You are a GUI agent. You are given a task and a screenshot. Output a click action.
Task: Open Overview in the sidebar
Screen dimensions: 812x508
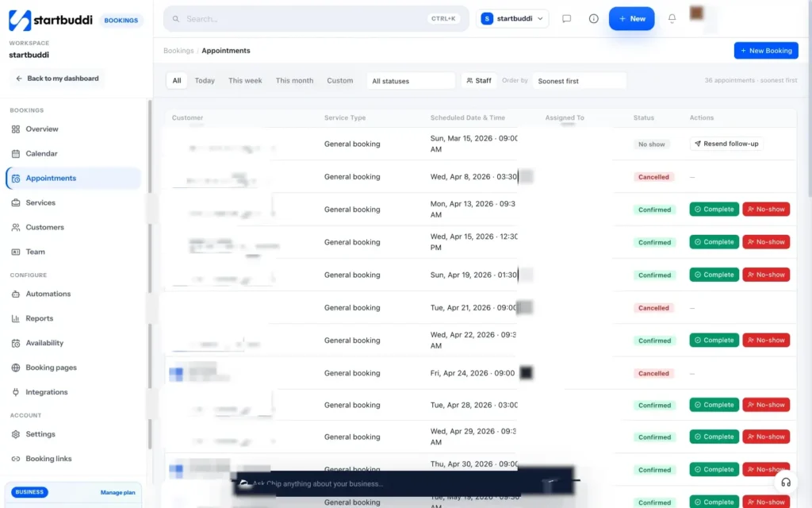pos(42,129)
